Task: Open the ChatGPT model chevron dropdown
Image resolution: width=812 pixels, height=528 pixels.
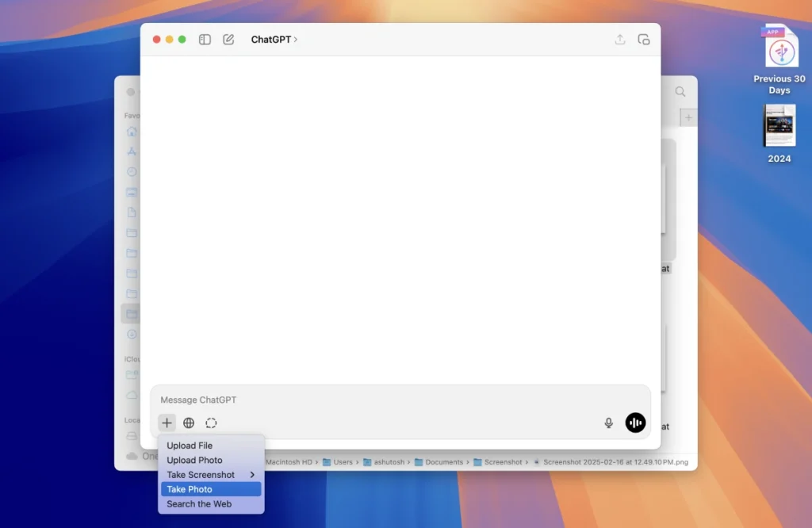Action: click(x=296, y=40)
